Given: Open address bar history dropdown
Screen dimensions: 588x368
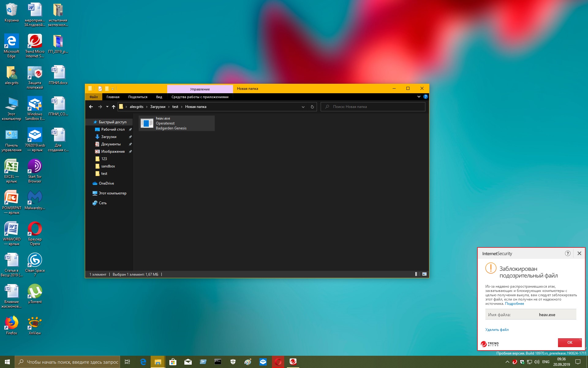Looking at the screenshot, I should (303, 107).
